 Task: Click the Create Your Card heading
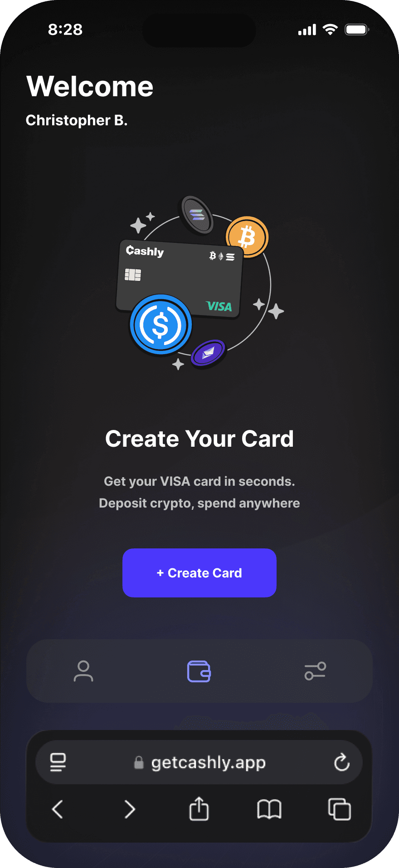point(199,439)
